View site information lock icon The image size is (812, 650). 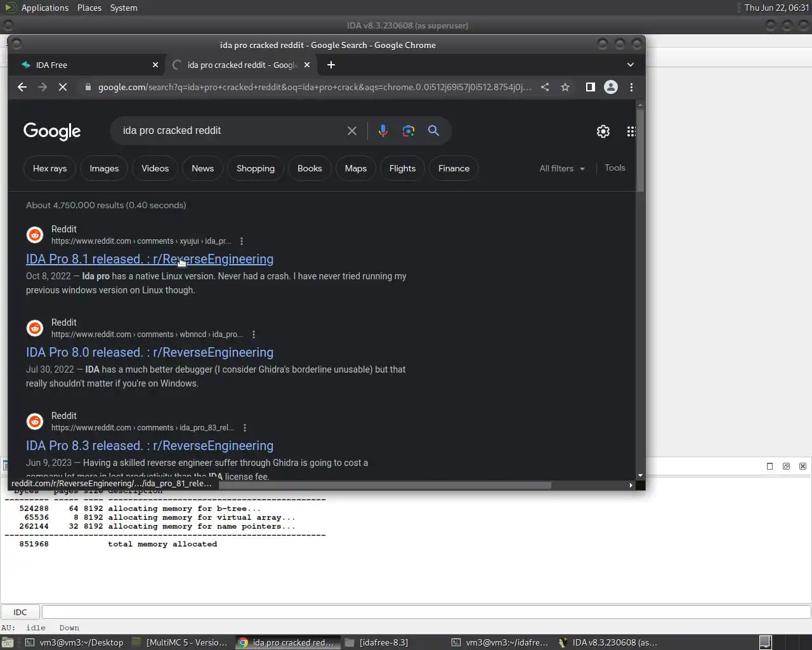point(88,87)
